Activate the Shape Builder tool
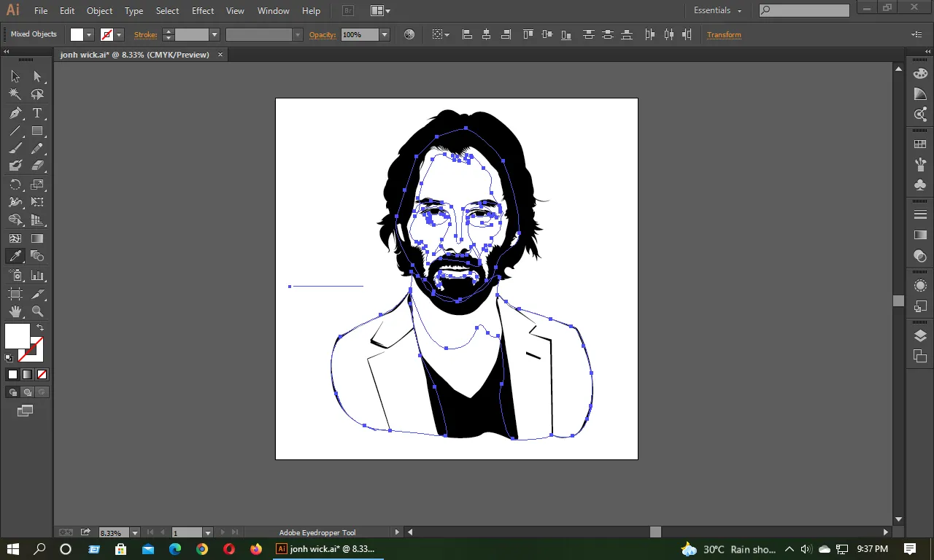 (15, 220)
